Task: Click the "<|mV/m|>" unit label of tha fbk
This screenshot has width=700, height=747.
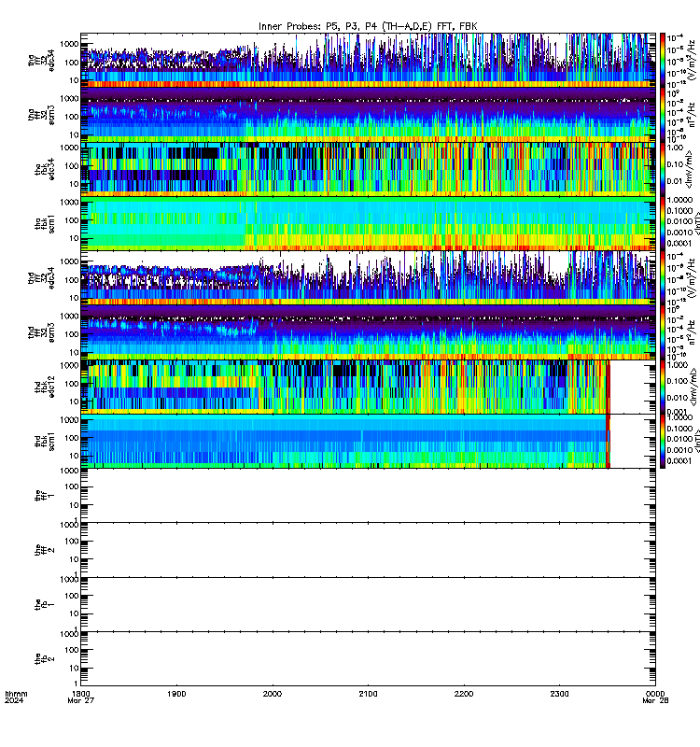Action: click(x=690, y=170)
